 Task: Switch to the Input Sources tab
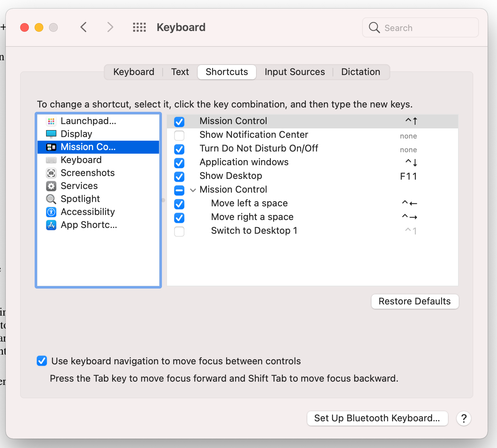click(x=295, y=72)
